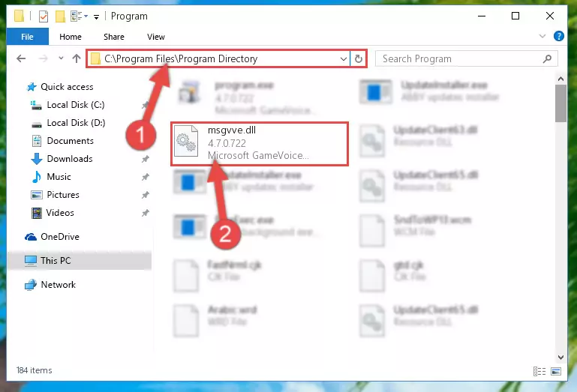
Task: Open the File ribbon tab
Action: pos(27,37)
